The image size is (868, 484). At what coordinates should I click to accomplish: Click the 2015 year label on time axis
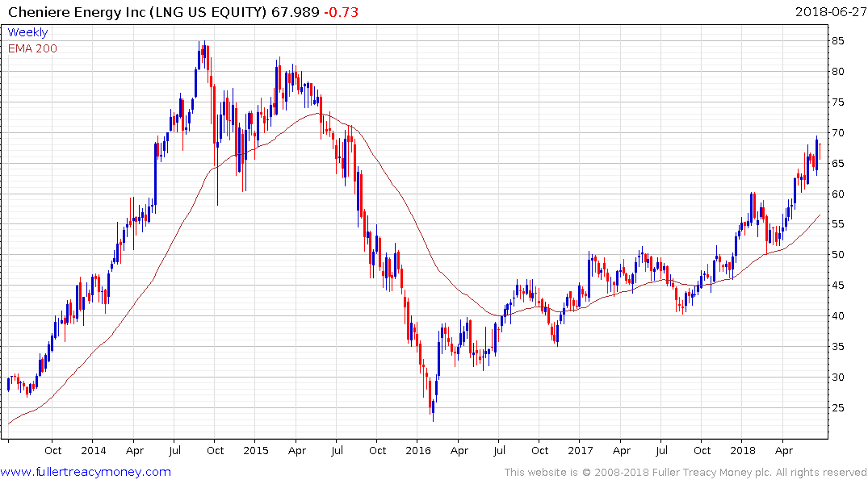pos(256,450)
